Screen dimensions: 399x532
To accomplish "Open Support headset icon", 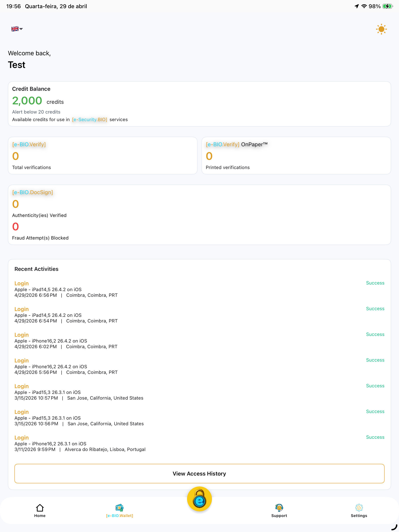I will (279, 508).
